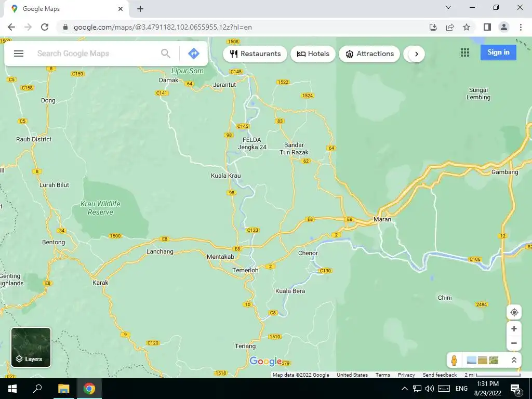Open Chrome three-dot menu
The width and height of the screenshot is (532, 399).
[521, 27]
